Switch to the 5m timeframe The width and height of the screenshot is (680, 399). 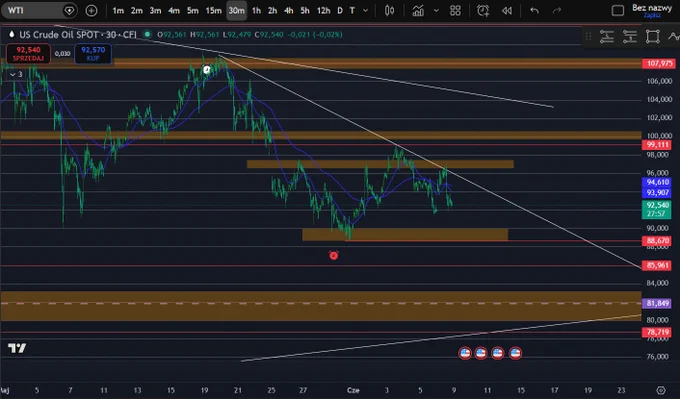(x=193, y=10)
